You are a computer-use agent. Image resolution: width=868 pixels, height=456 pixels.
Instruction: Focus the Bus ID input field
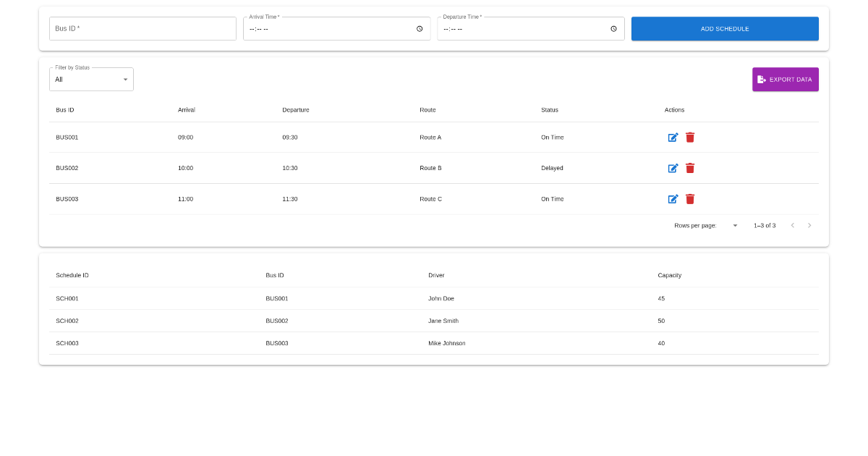click(142, 29)
